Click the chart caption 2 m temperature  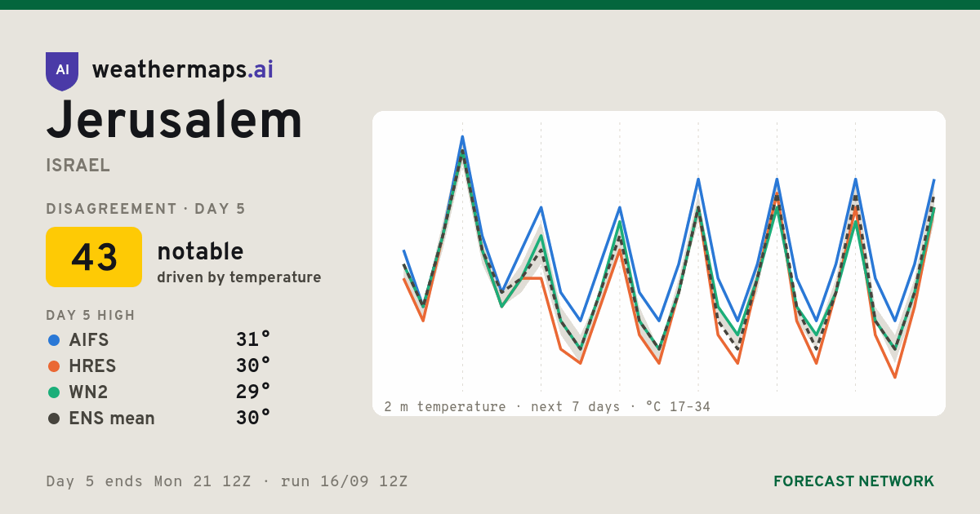tap(445, 406)
